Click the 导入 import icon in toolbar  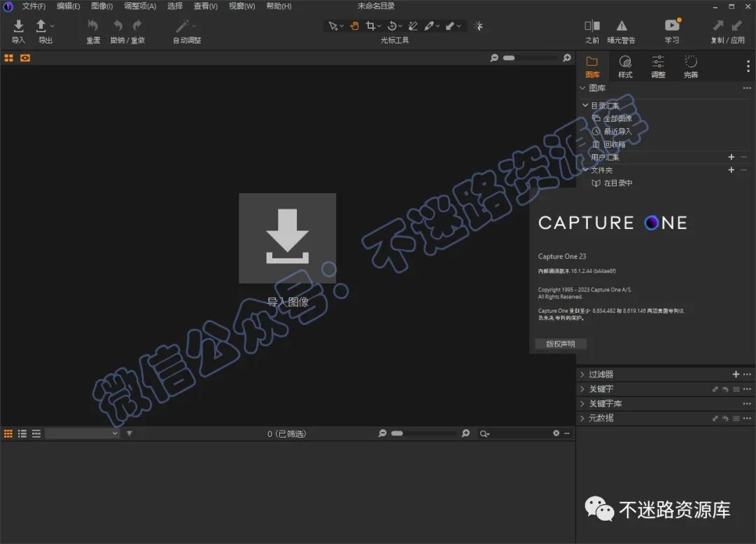(18, 25)
